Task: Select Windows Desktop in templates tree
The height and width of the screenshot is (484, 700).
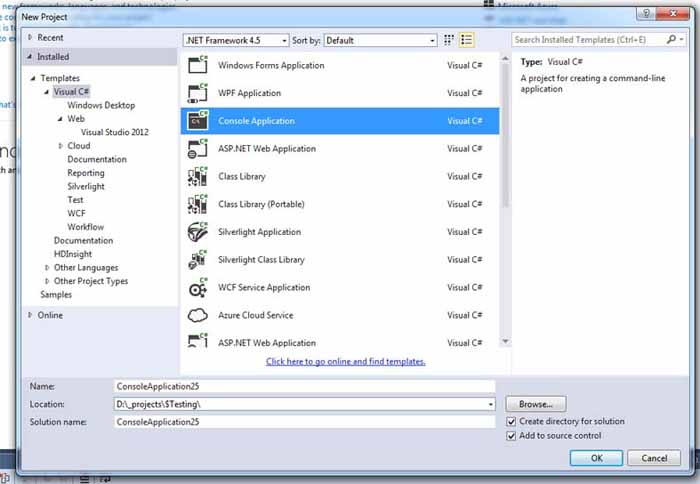Action: tap(101, 105)
